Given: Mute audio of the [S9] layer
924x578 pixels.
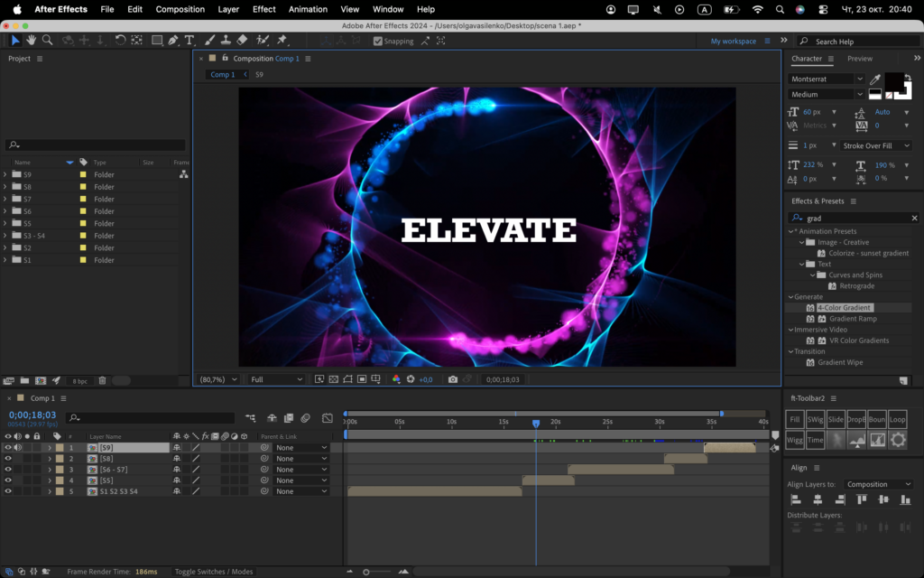Looking at the screenshot, I should click(x=18, y=448).
